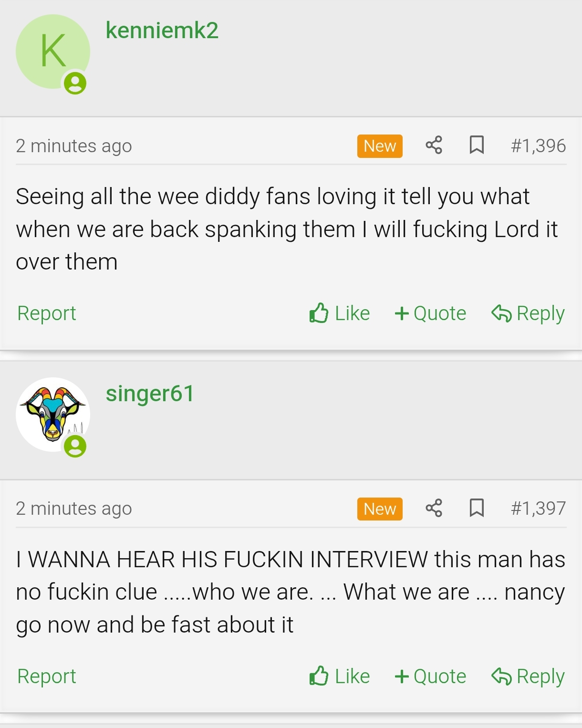Like singer61's post
The image size is (582, 728).
point(339,676)
